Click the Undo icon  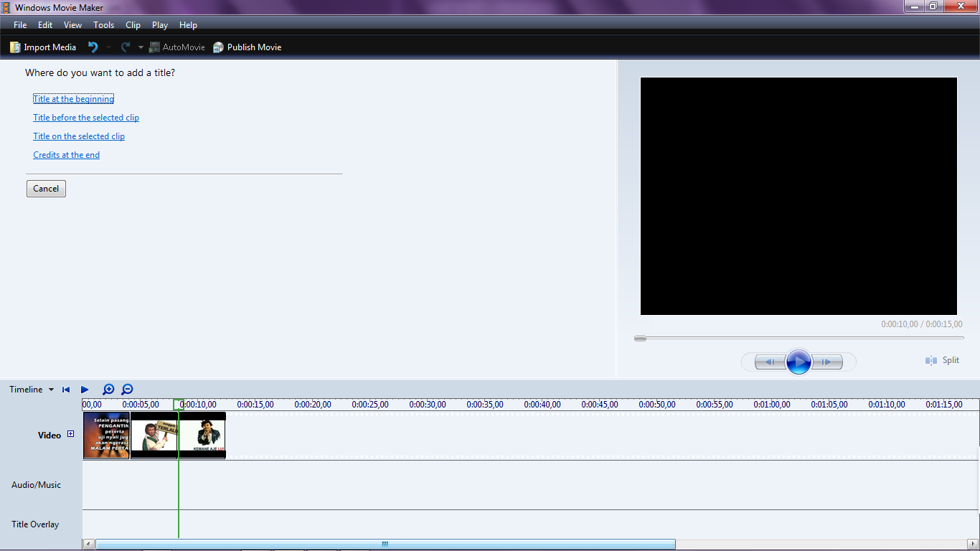92,47
